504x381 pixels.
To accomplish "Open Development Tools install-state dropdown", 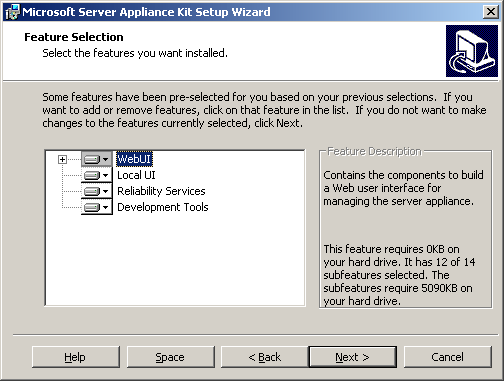I will (x=97, y=207).
